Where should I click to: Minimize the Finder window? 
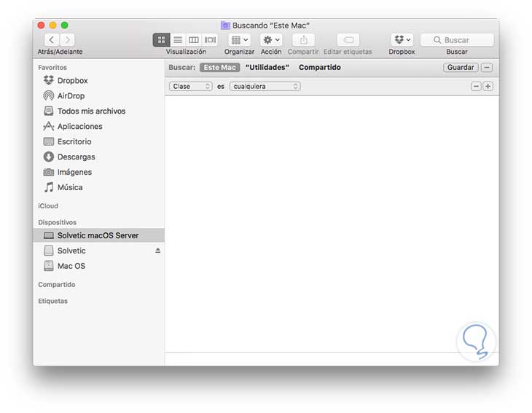tap(53, 25)
